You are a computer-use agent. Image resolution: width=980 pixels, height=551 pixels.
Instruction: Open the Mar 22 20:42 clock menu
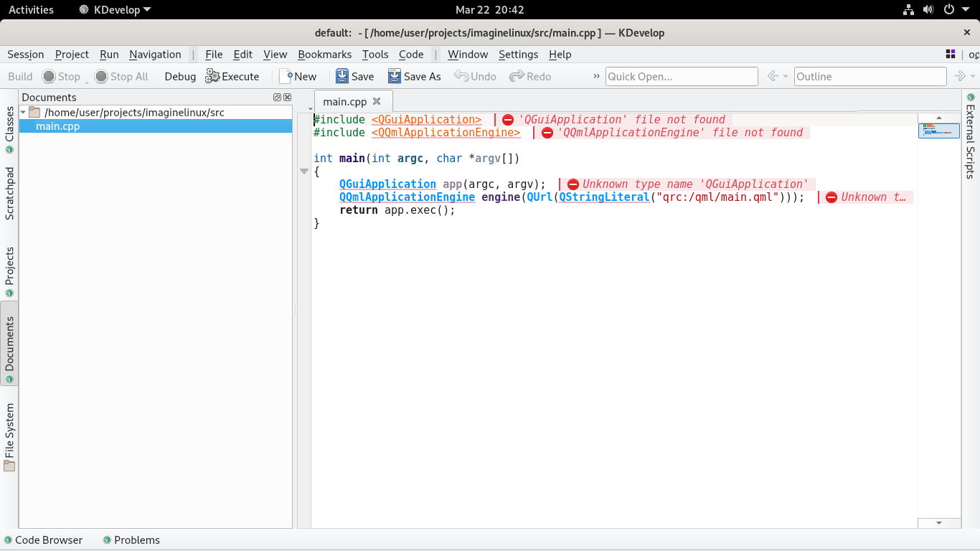coord(490,10)
